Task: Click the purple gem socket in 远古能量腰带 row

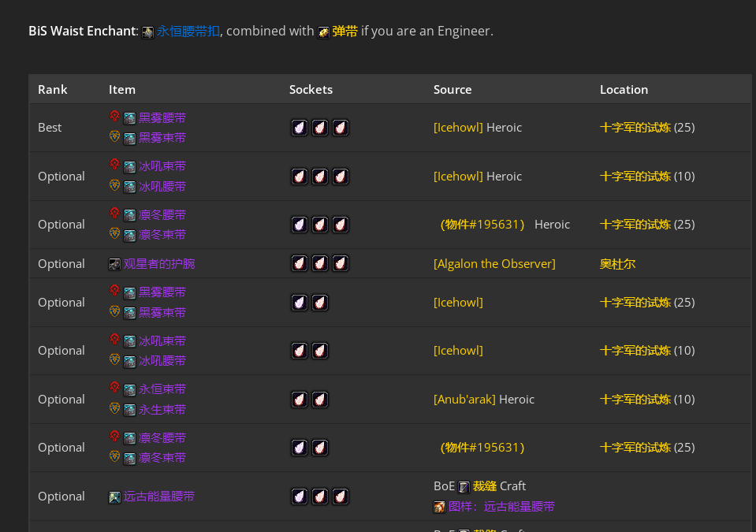Action: (300, 497)
